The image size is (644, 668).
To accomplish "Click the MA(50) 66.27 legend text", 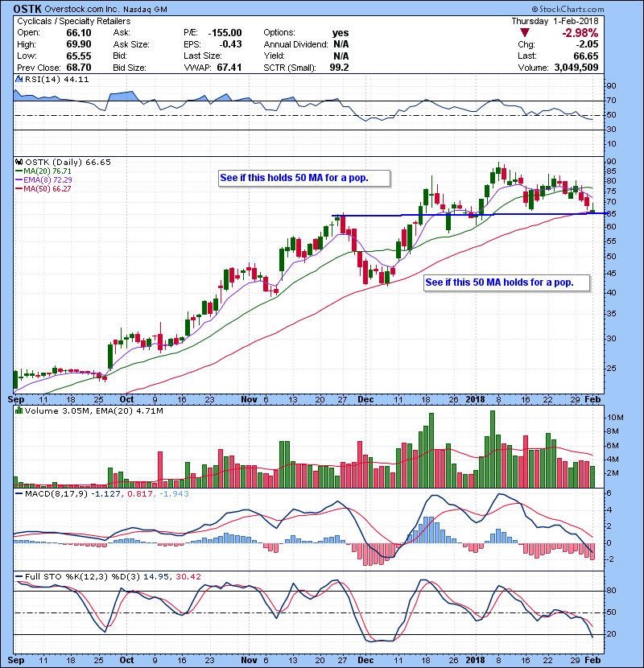I will tap(47, 188).
